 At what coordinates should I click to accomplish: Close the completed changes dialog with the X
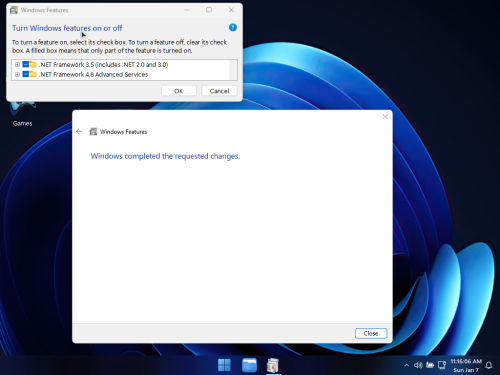pos(385,117)
